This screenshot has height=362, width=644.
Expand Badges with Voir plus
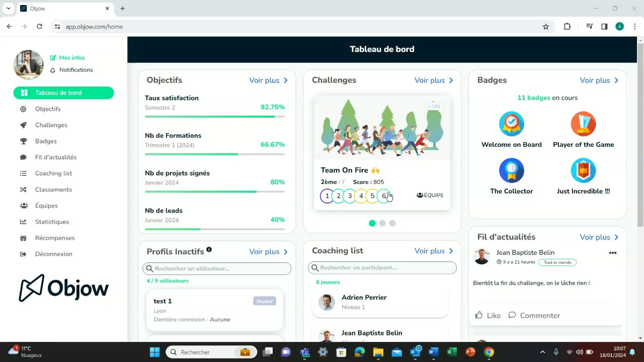(599, 80)
